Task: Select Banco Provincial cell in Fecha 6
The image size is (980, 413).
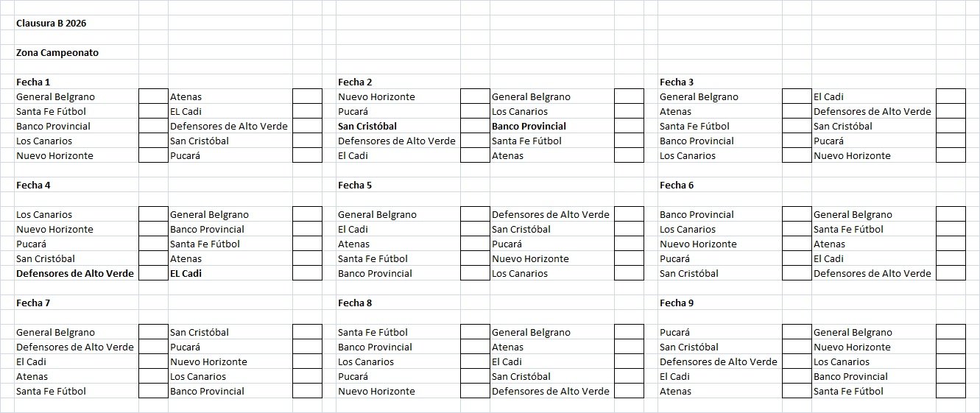Action: point(720,214)
